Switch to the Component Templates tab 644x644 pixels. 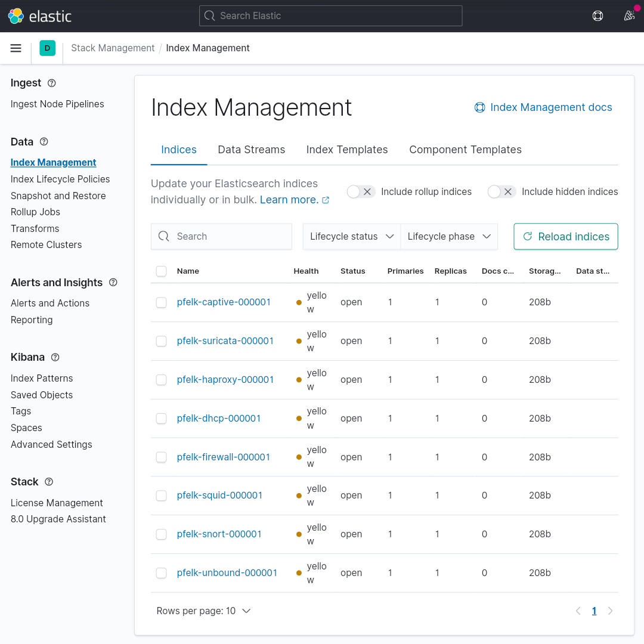pyautogui.click(x=465, y=150)
